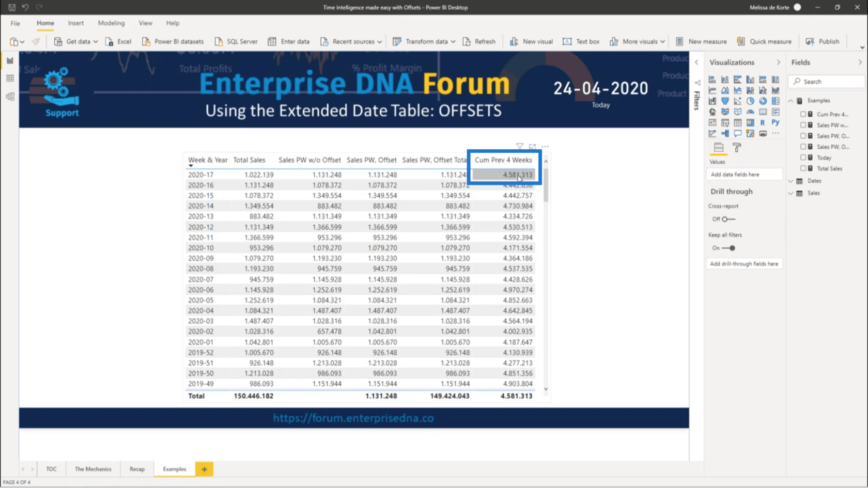Collapse the Examples table in Fields
This screenshot has width=868, height=488.
791,101
